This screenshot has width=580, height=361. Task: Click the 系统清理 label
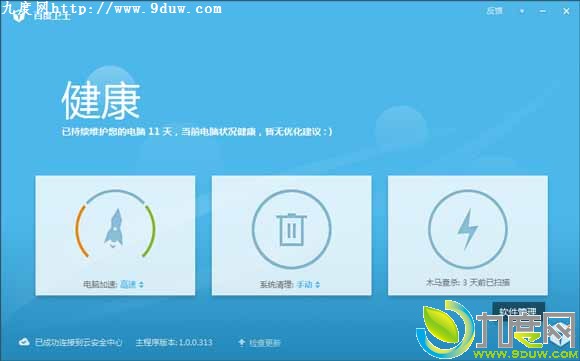(277, 284)
